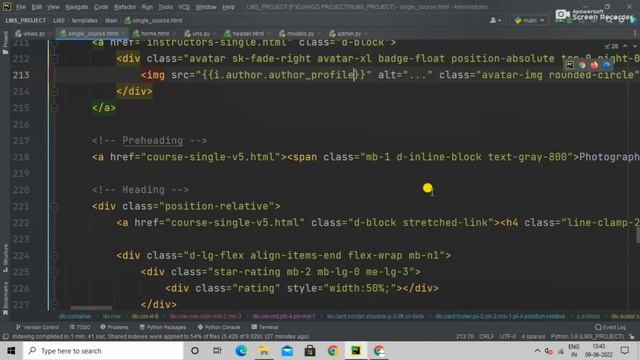Click the Windows Start button
Screen dimensions: 640x360
click(11, 351)
